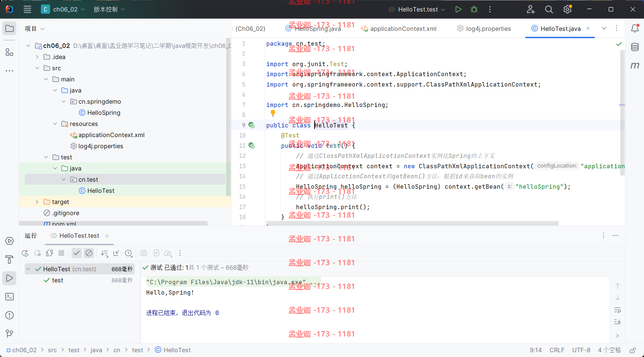644x357 pixels.
Task: Expand the target folder
Action: tap(37, 202)
